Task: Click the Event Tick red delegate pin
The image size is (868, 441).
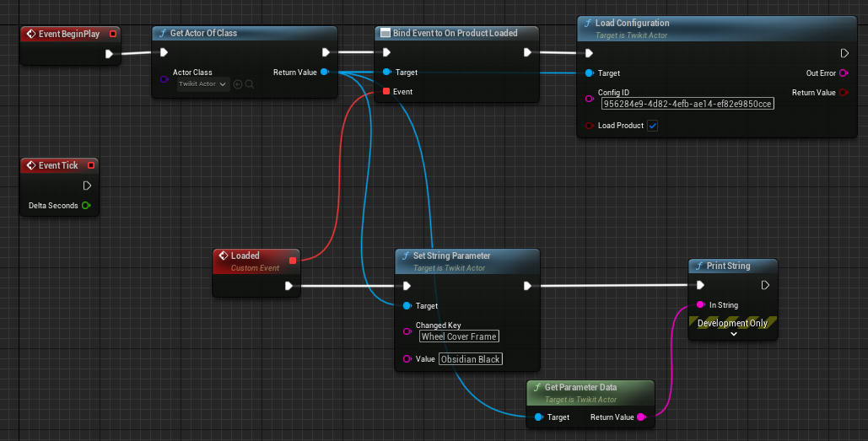Action: (x=91, y=165)
